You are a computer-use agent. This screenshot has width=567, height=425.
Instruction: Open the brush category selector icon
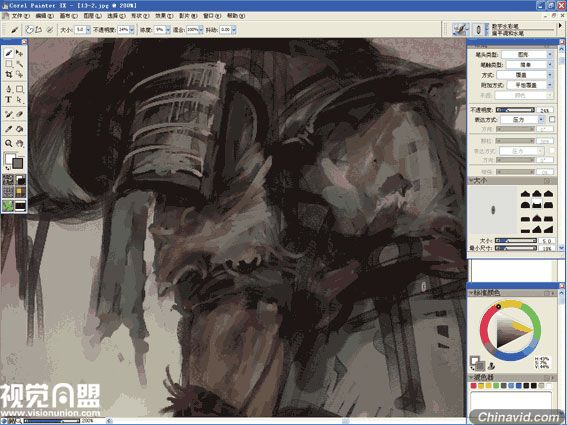pos(460,29)
